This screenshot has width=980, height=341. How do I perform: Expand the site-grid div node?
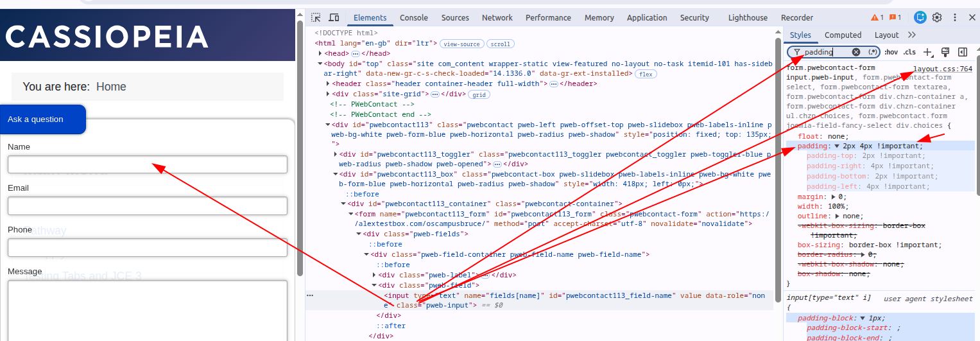click(328, 94)
